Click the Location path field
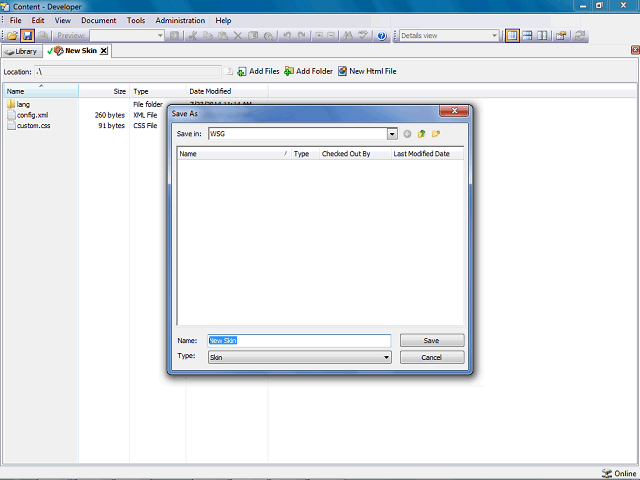The height and width of the screenshot is (480, 640). (128, 72)
